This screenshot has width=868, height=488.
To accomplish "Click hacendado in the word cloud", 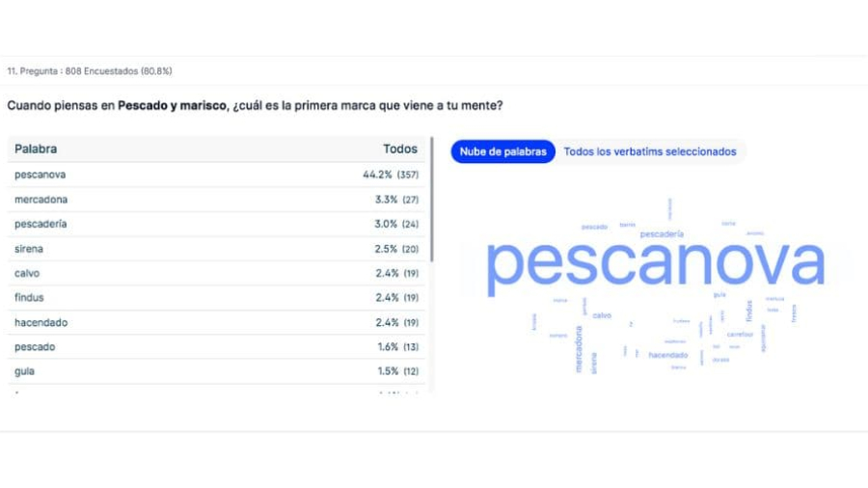I will pyautogui.click(x=668, y=355).
